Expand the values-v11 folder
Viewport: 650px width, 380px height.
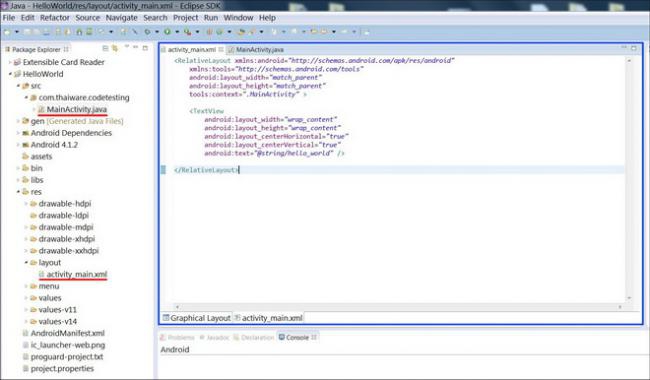pyautogui.click(x=26, y=310)
